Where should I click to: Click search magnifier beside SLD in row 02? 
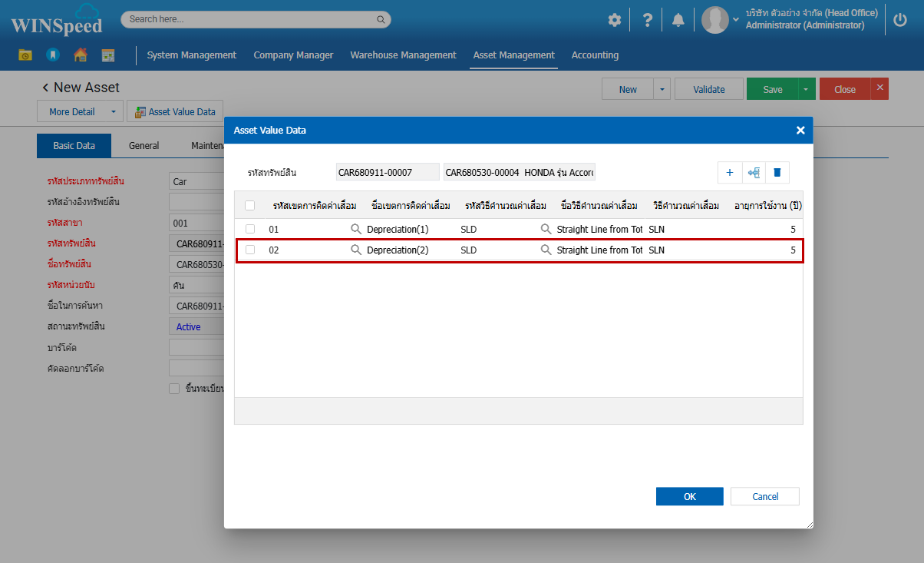pyautogui.click(x=546, y=250)
